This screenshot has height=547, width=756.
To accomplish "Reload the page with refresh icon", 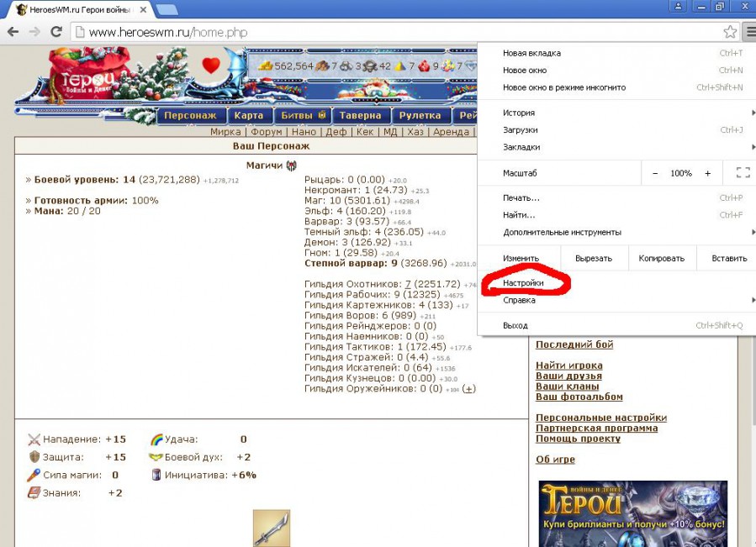I will (56, 32).
